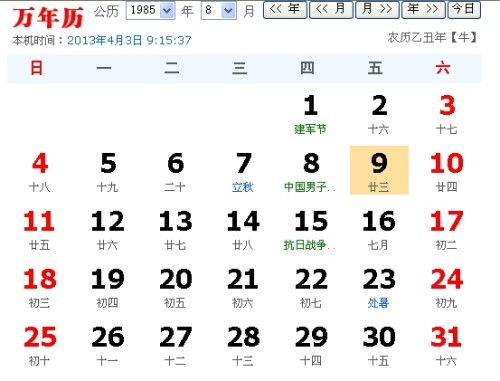Select date 27 with lunar 十二
Image resolution: width=500 pixels, height=381 pixels.
pos(176,346)
